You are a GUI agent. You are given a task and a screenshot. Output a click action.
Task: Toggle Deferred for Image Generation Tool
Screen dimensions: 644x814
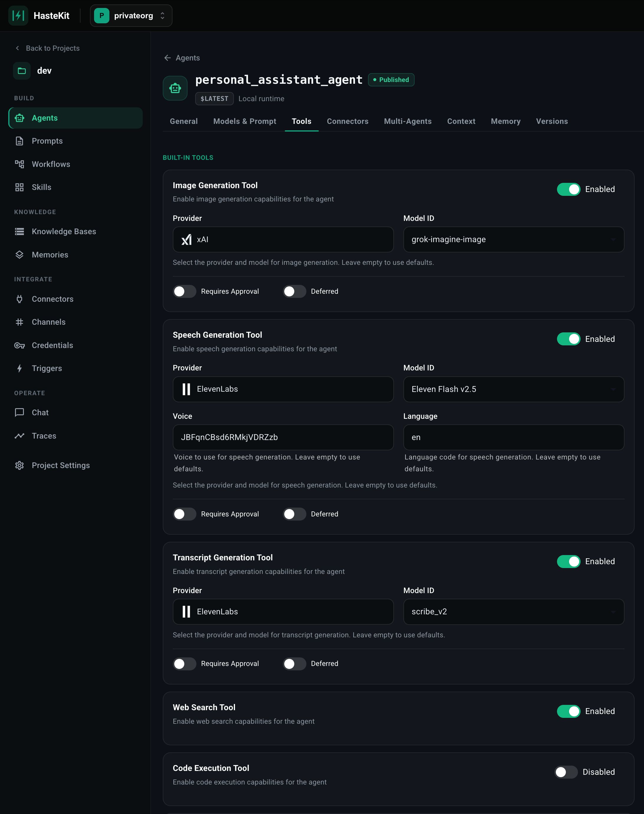295,291
